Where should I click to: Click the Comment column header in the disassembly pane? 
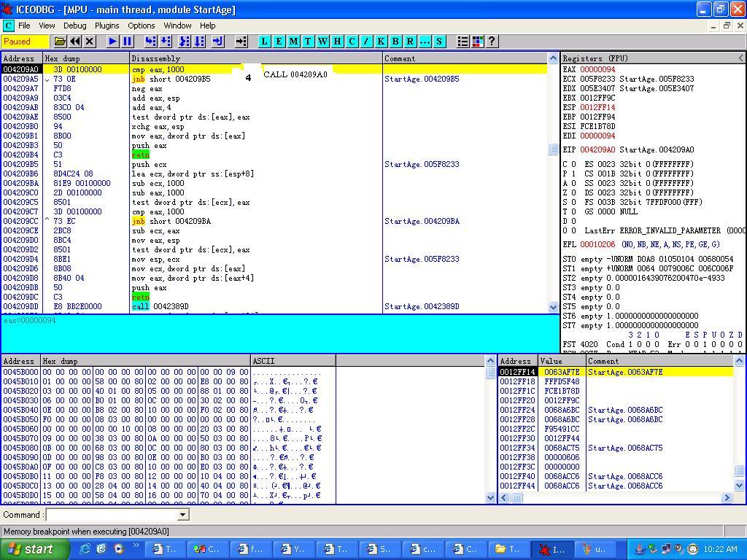[x=465, y=58]
